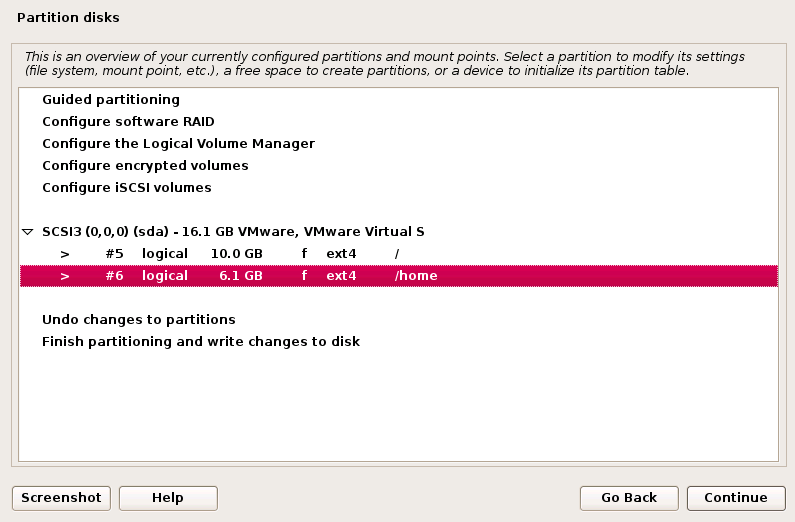Click the arrow marker beside partition #5
This screenshot has width=795, height=522.
pyautogui.click(x=64, y=254)
